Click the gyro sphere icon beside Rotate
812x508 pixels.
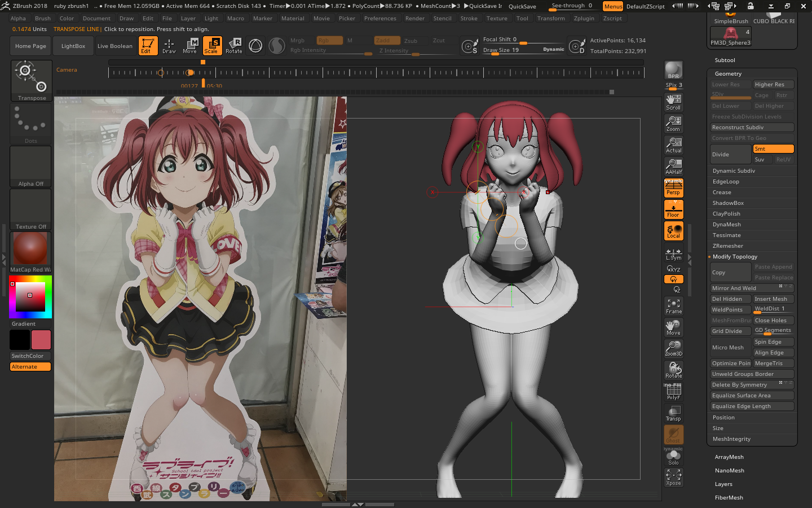[x=255, y=46]
